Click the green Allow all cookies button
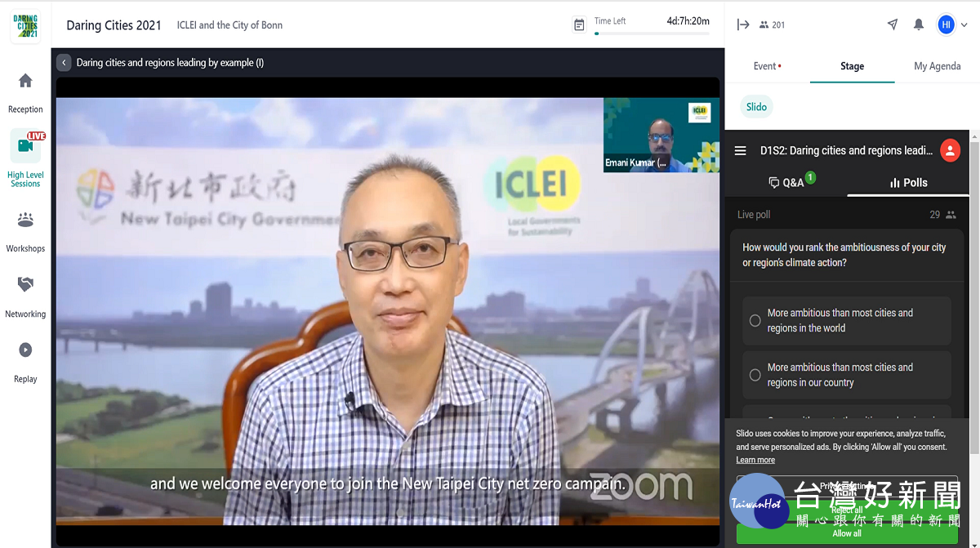Viewport: 980px width, 548px height. coord(847,533)
